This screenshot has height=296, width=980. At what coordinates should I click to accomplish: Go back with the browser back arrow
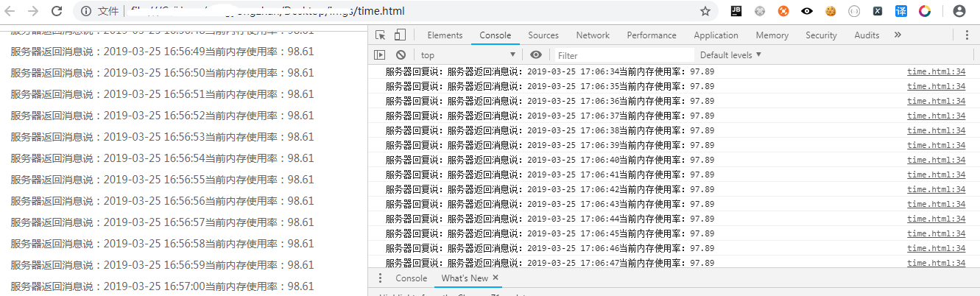click(11, 11)
